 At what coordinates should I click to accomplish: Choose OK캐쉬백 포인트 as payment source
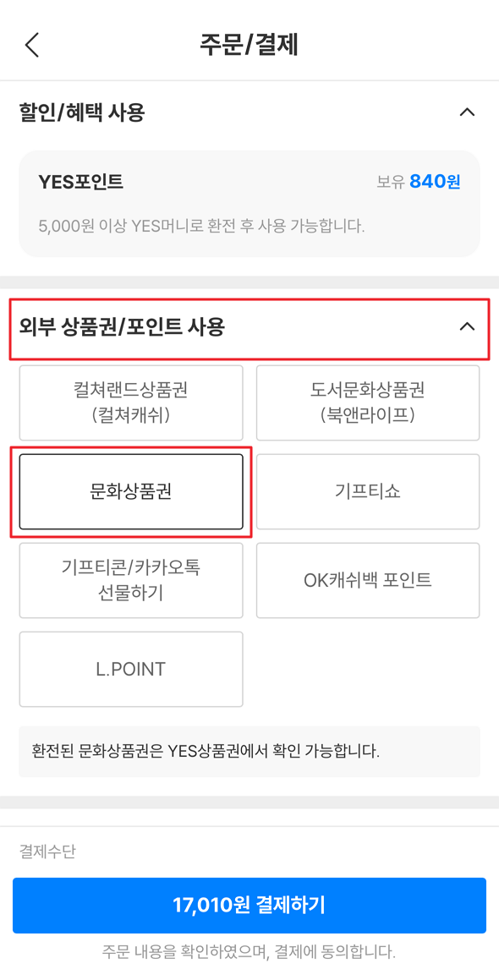pyautogui.click(x=368, y=580)
